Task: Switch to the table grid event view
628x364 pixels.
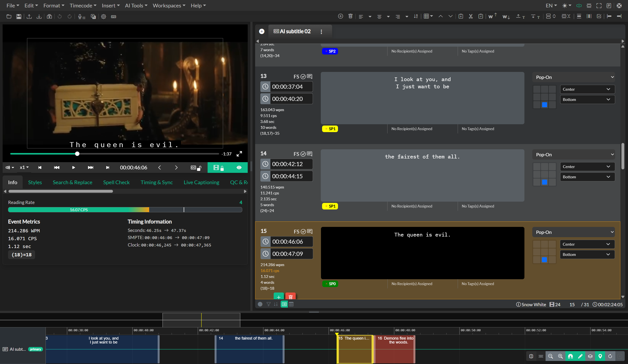Action: 291,304
